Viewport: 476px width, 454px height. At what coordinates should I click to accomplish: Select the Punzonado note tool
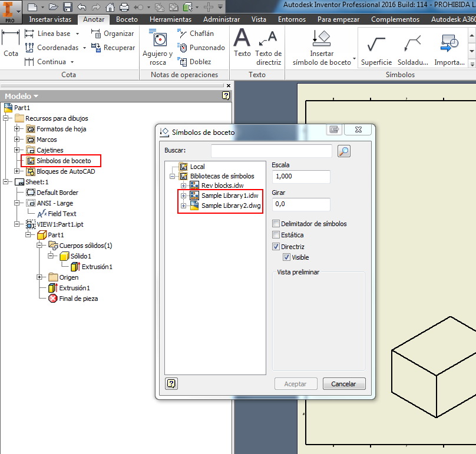click(x=201, y=48)
